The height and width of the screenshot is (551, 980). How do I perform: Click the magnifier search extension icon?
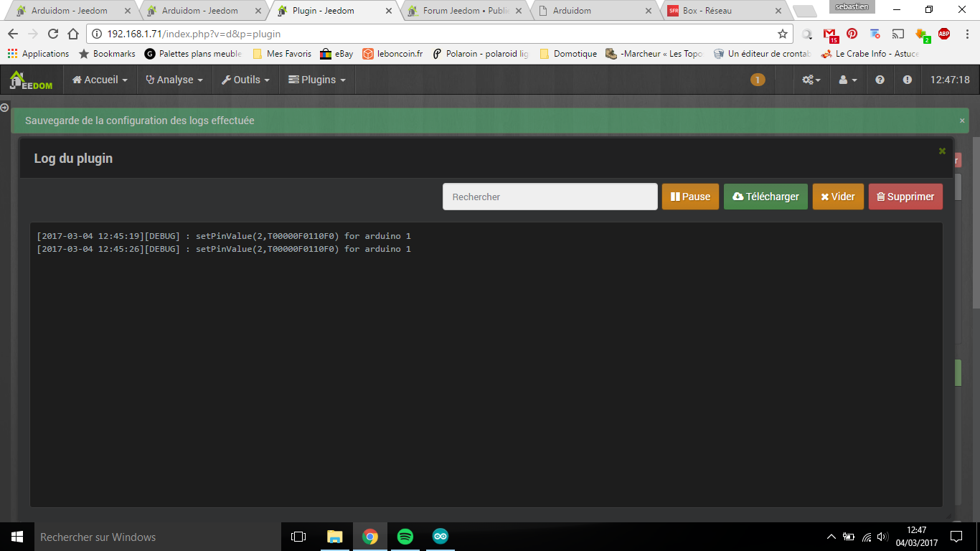[808, 34]
